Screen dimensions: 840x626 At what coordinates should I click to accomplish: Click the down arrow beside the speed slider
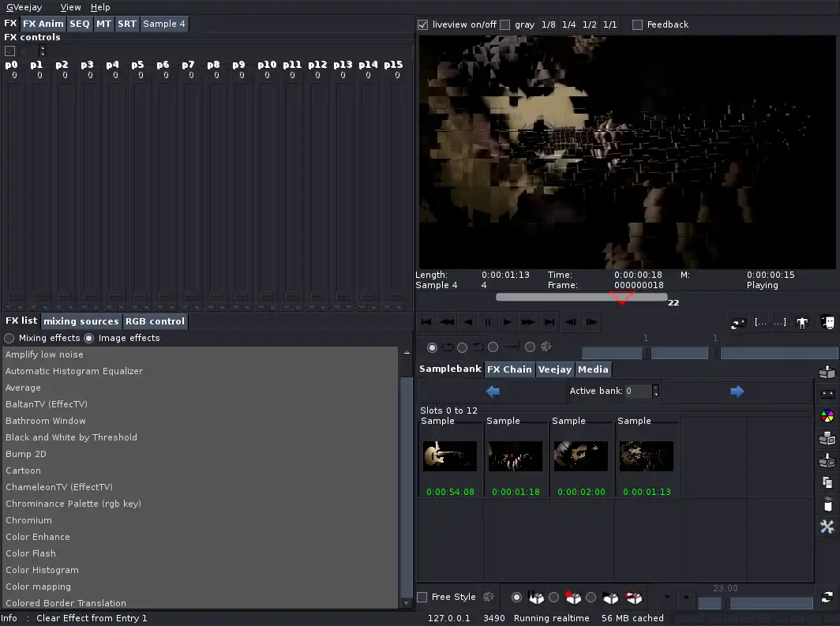[667, 597]
